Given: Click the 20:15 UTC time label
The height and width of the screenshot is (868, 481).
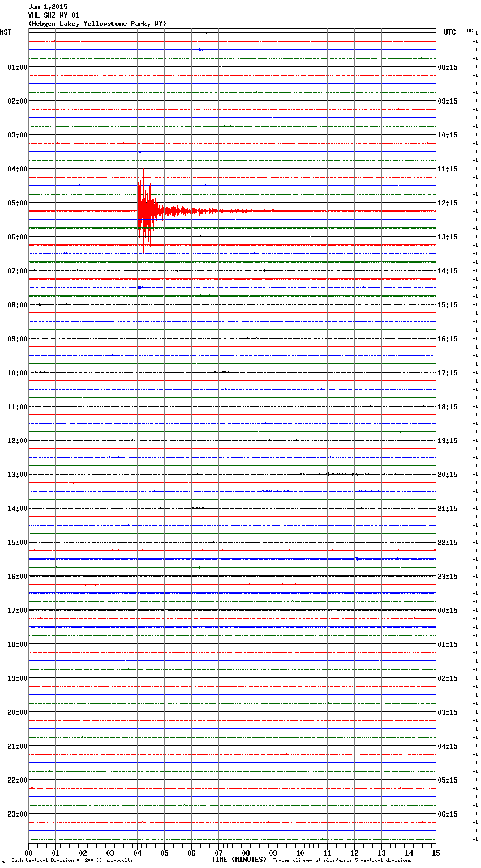Looking at the screenshot, I should point(448,475).
